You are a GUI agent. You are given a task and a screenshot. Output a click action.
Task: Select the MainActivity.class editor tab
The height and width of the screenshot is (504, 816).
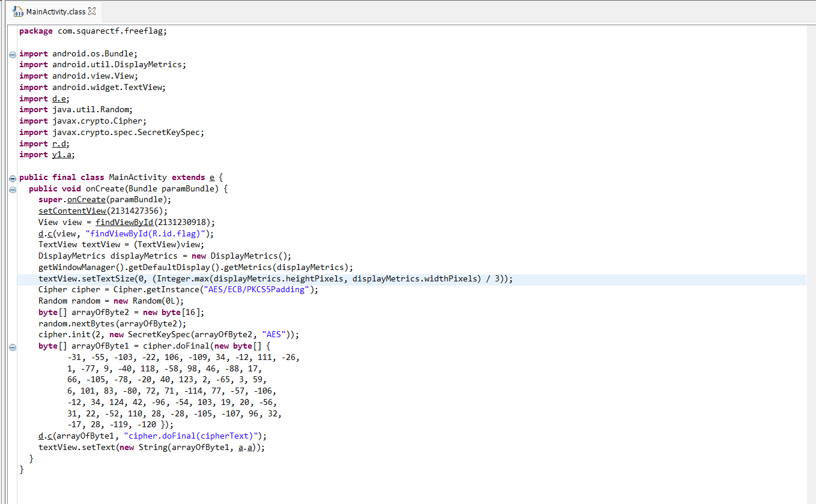55,12
